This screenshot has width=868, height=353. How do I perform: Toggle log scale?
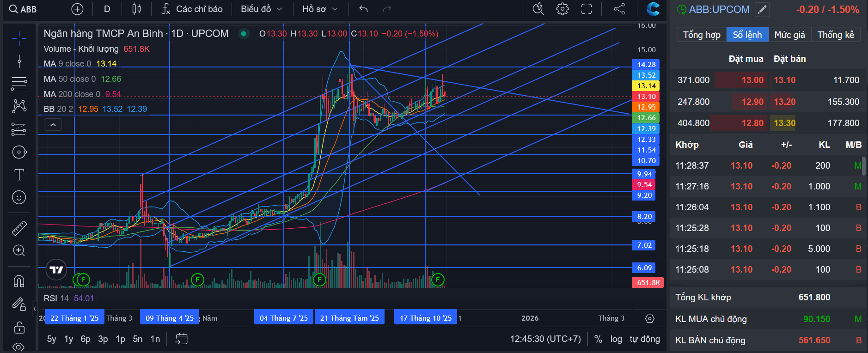pos(616,339)
